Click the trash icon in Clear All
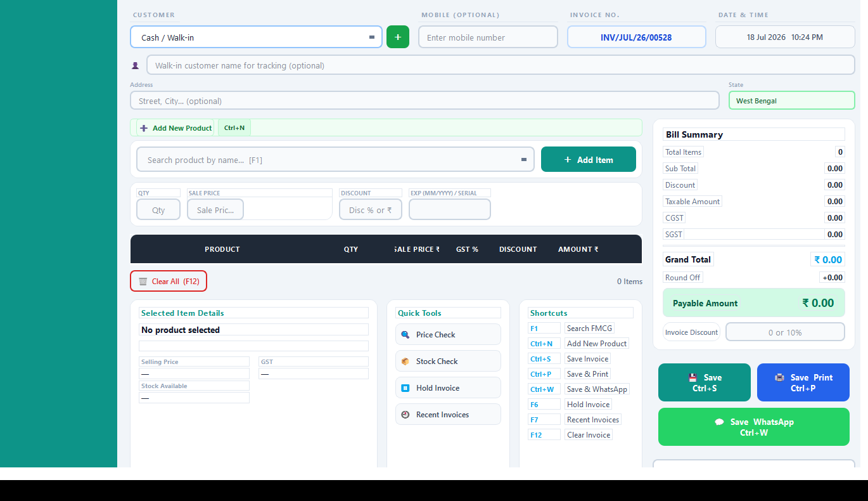Image resolution: width=868 pixels, height=501 pixels. pyautogui.click(x=143, y=282)
